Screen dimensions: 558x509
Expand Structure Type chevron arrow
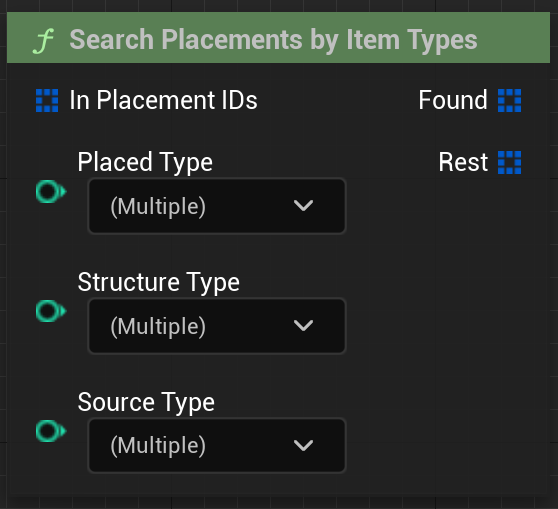tap(303, 325)
